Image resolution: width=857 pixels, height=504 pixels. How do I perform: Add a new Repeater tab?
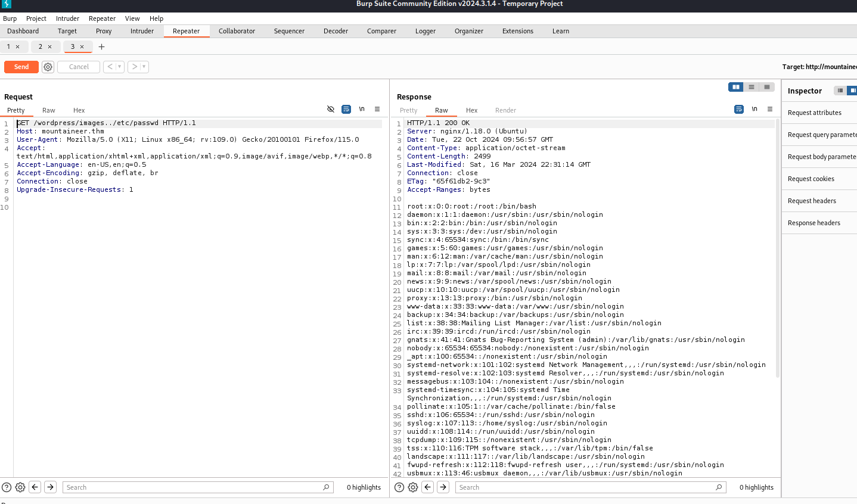101,46
